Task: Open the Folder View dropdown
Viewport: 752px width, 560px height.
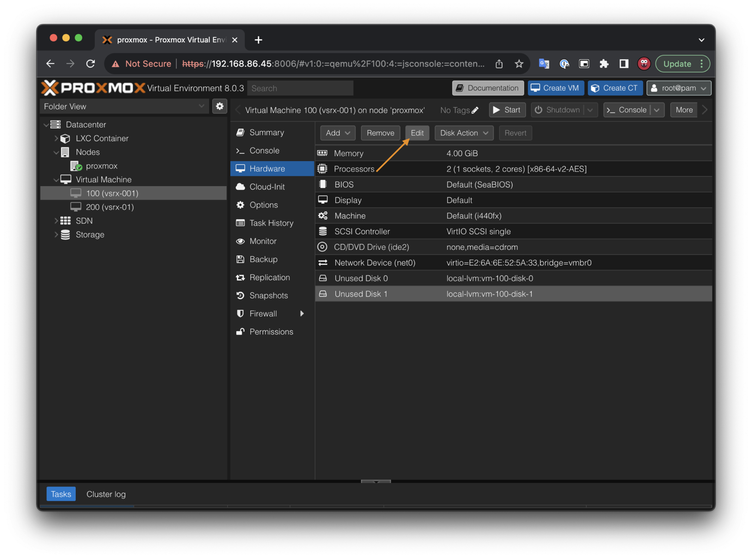Action: [124, 107]
